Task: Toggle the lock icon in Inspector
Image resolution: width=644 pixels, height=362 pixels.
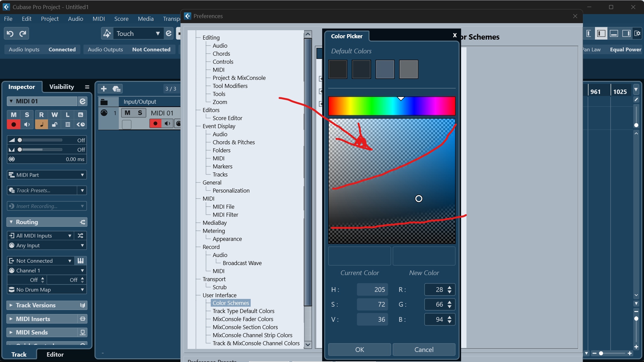Action: click(54, 125)
